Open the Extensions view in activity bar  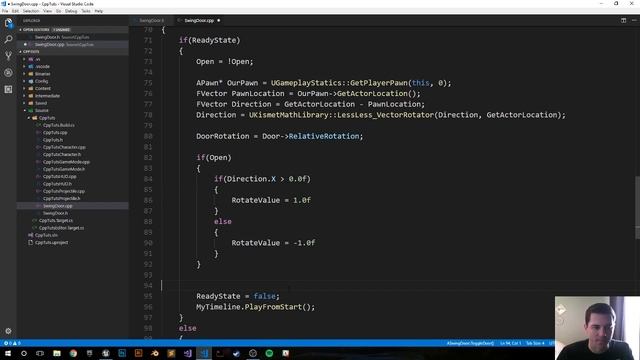coord(8,89)
